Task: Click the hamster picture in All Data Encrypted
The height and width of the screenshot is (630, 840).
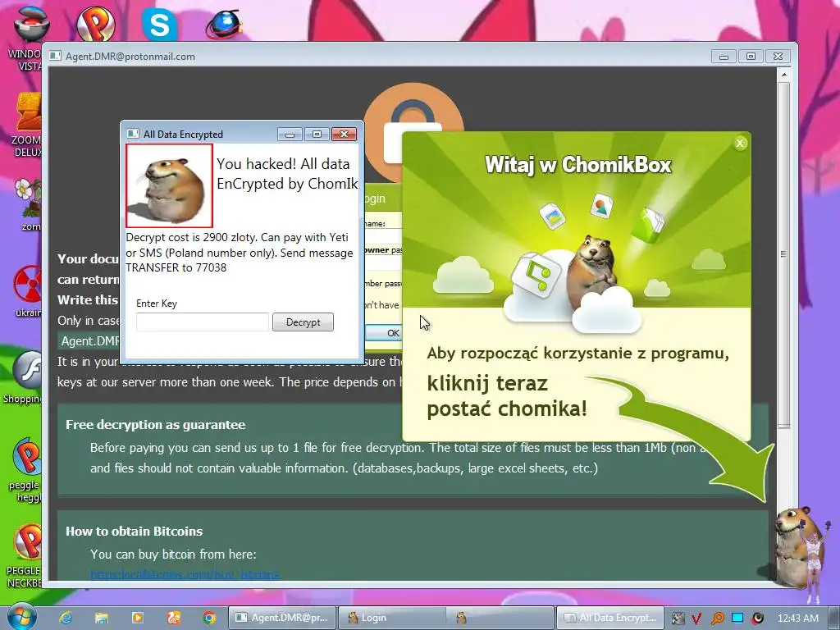Action: click(169, 185)
